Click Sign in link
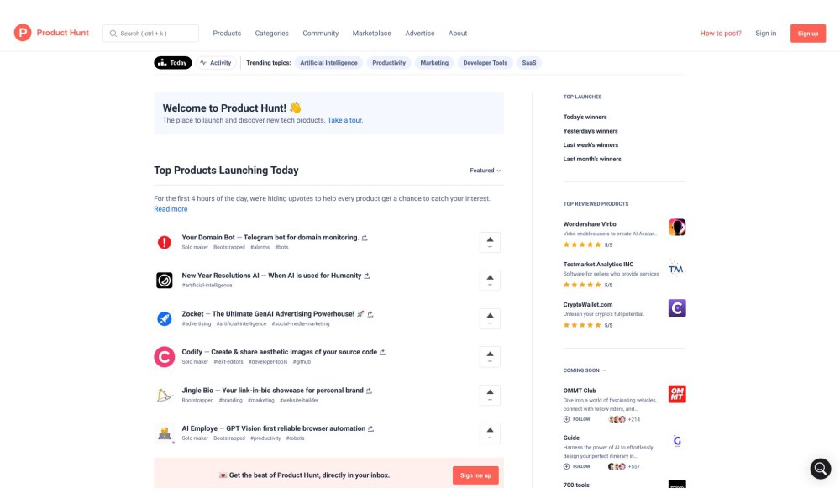The height and width of the screenshot is (504, 840). [x=765, y=34]
